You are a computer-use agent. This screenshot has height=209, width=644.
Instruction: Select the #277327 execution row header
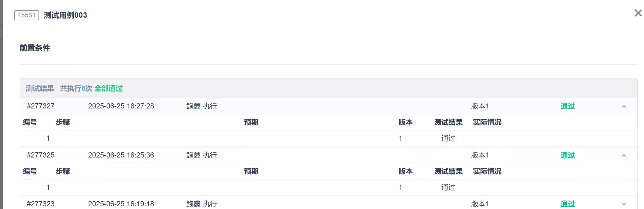41,106
